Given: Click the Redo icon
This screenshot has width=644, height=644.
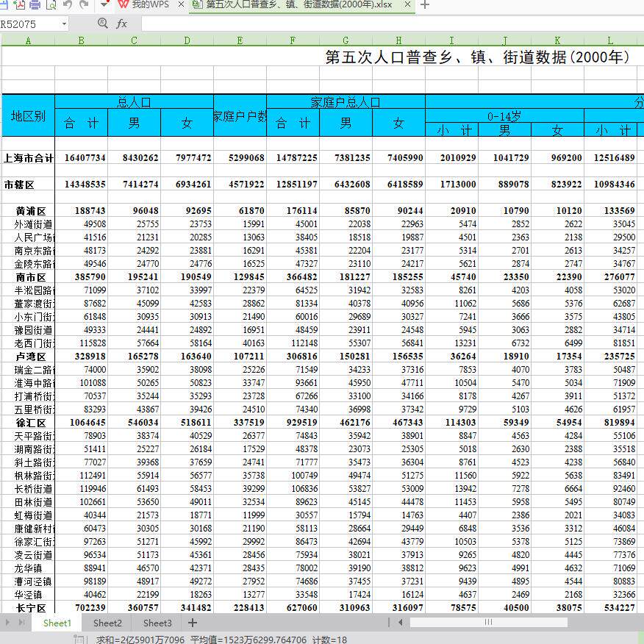Looking at the screenshot, I should 84,4.
